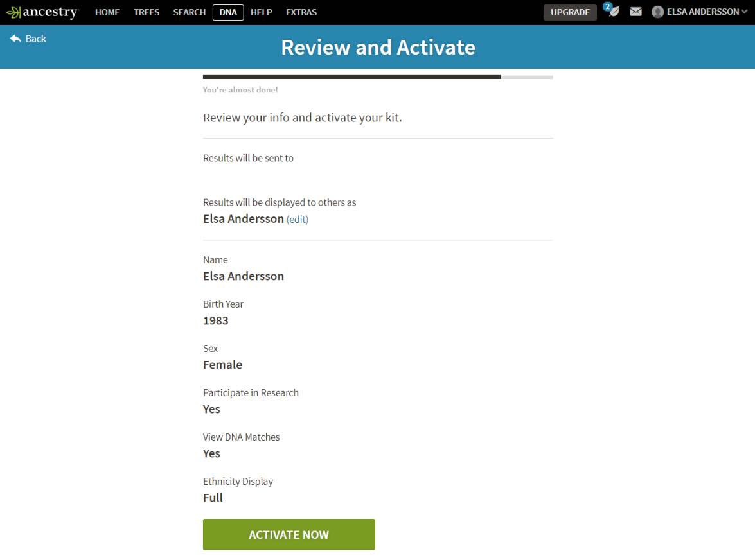
Task: Open messages via envelope icon
Action: [x=635, y=12]
